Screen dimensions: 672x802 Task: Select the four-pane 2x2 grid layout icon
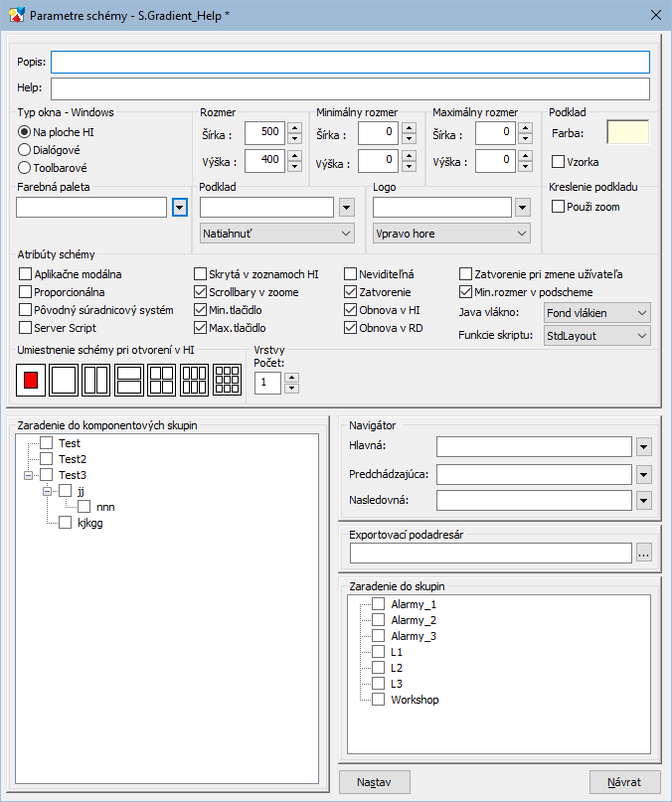click(162, 379)
